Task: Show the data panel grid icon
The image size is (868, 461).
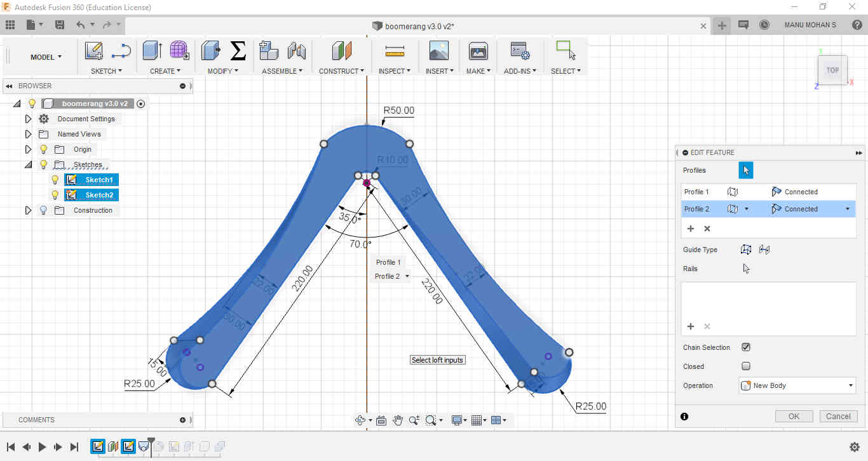Action: 10,25
